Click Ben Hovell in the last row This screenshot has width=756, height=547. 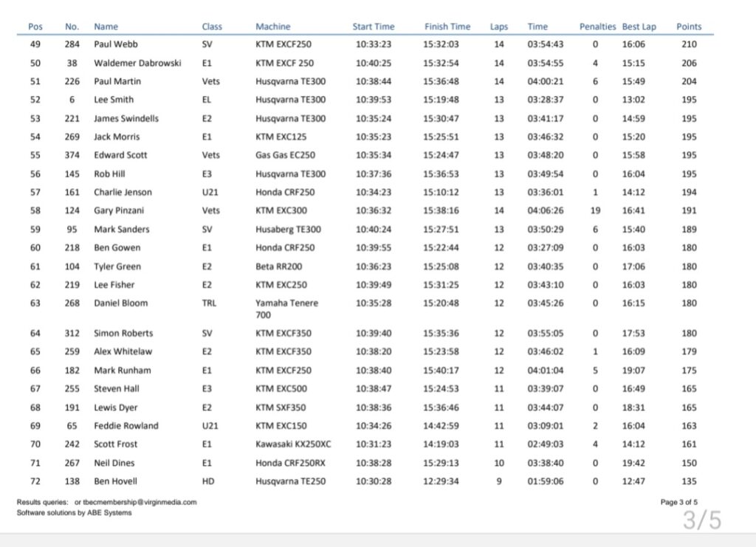[116, 481]
